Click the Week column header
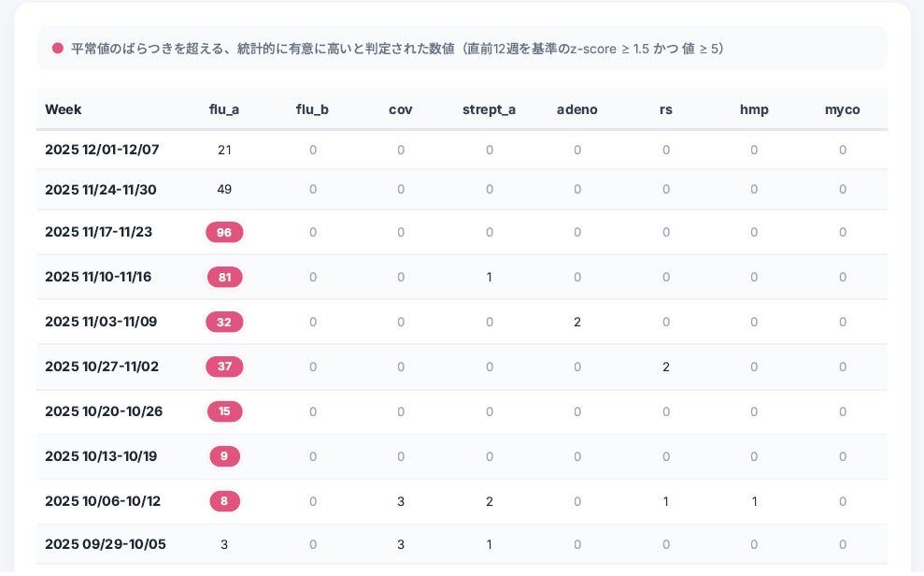This screenshot has width=924, height=576. (64, 109)
